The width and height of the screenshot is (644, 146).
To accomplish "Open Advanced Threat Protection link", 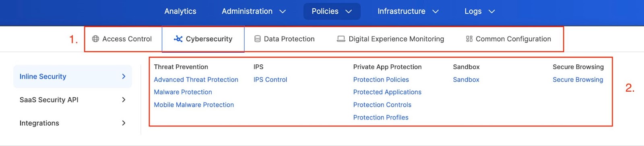I will [x=196, y=80].
